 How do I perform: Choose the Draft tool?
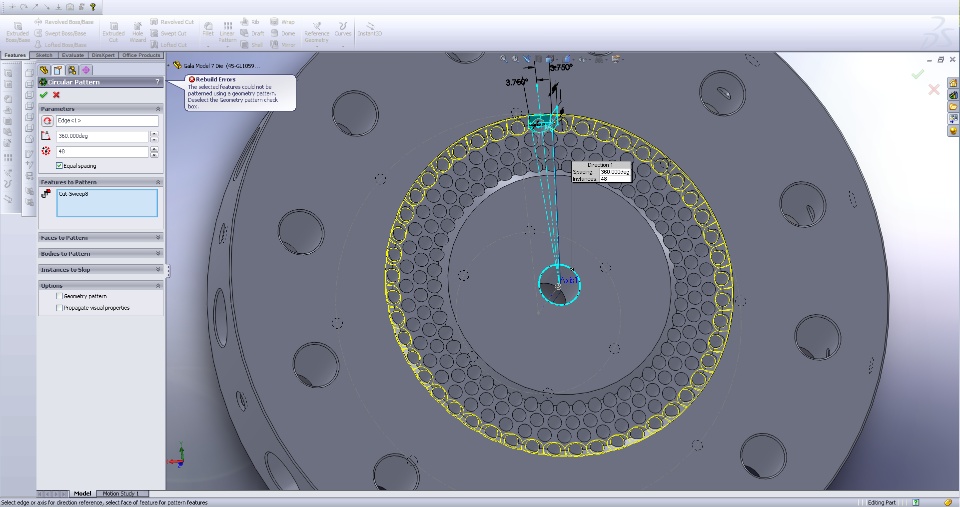click(252, 33)
